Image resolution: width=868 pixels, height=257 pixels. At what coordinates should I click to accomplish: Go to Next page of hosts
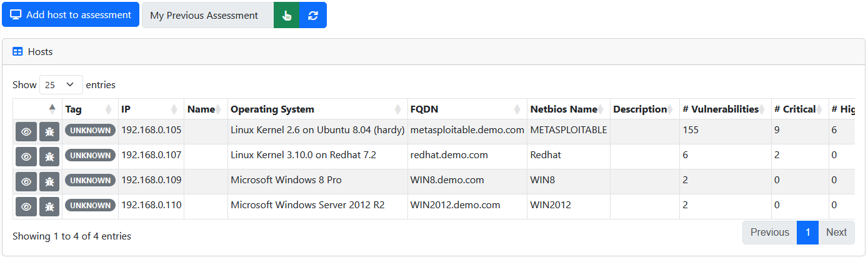tap(836, 232)
